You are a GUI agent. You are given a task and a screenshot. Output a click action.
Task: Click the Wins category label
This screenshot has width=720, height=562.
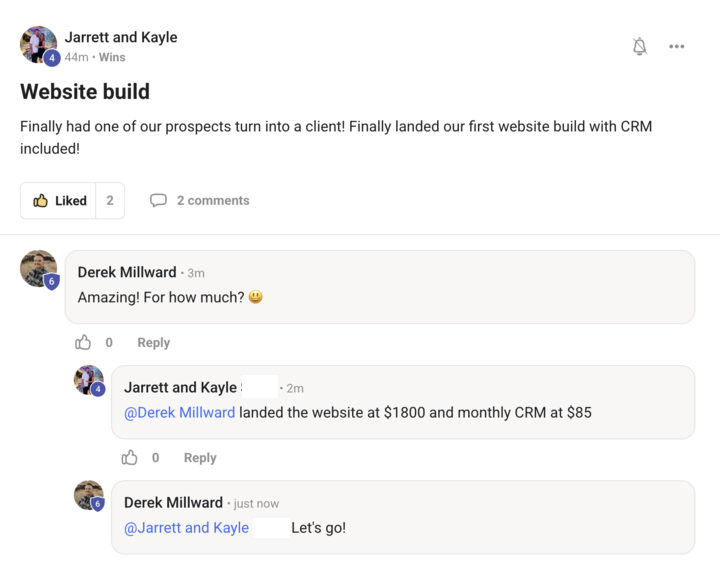[112, 57]
